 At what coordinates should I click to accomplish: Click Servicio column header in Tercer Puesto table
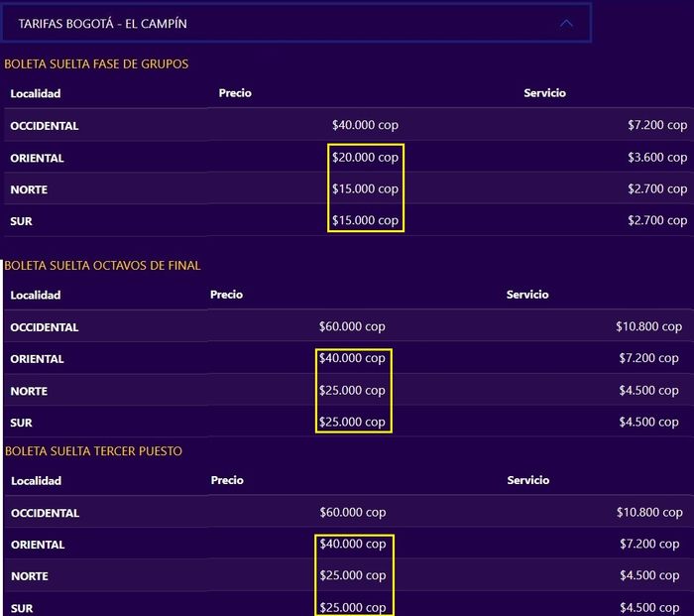coord(527,480)
